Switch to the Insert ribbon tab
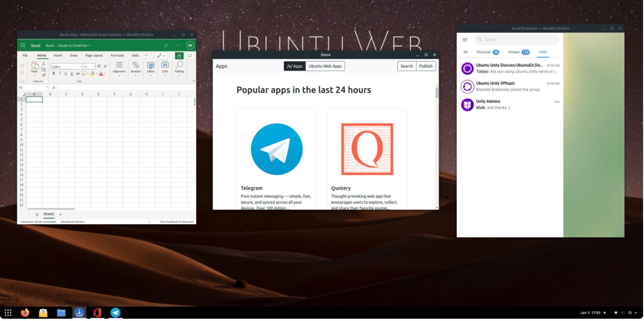Screen dimensions: 644x321 point(58,56)
